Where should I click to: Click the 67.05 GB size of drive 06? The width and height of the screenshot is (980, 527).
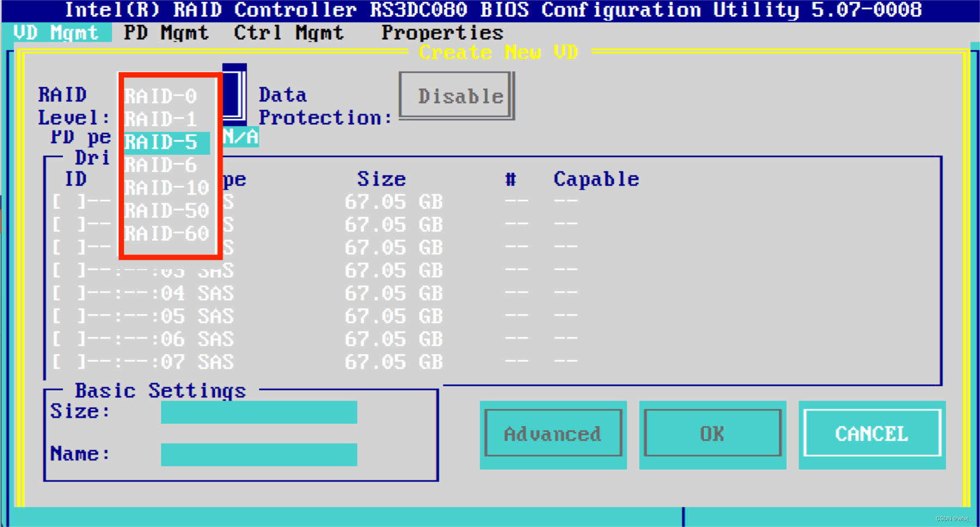pos(394,339)
